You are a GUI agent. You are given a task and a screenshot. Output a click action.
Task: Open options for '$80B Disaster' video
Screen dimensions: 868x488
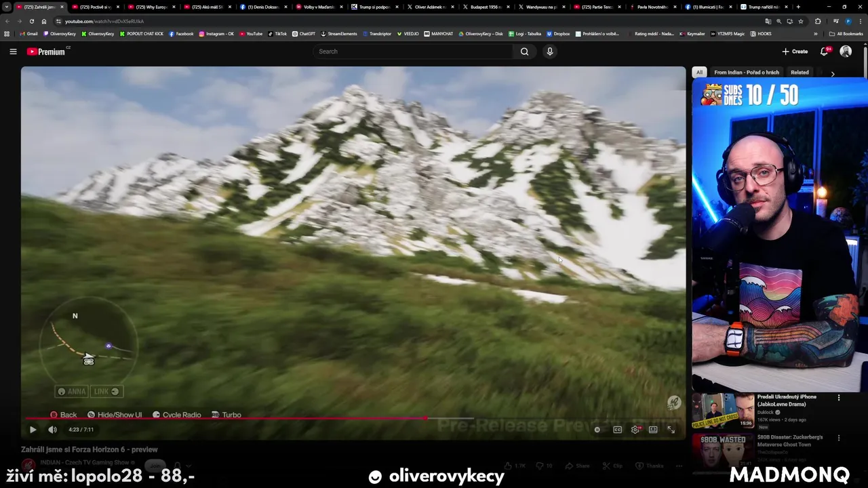839,439
